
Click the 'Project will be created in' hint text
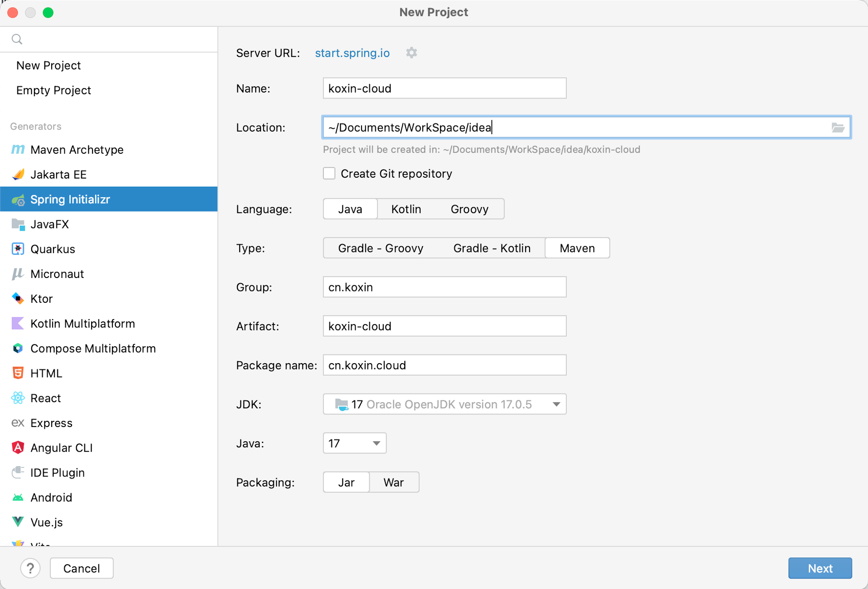tap(481, 150)
